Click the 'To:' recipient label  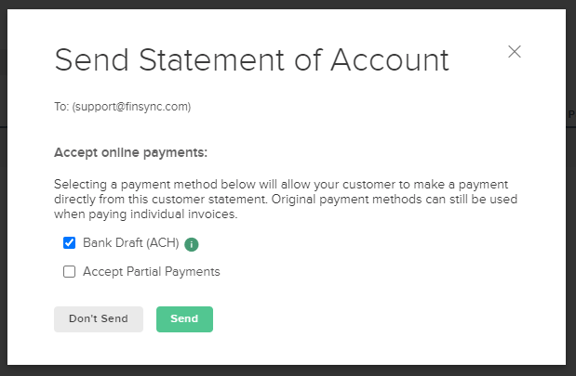[61, 107]
